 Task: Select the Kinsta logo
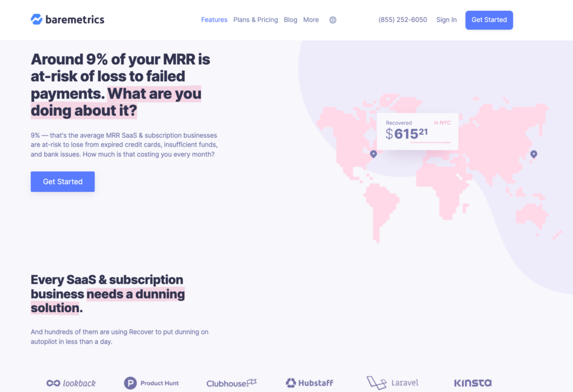(x=473, y=383)
